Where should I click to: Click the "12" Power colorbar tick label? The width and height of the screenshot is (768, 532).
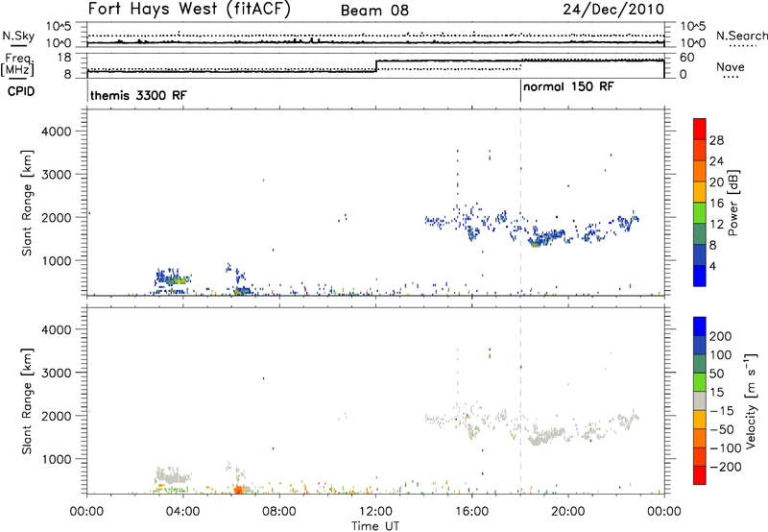coord(716,225)
